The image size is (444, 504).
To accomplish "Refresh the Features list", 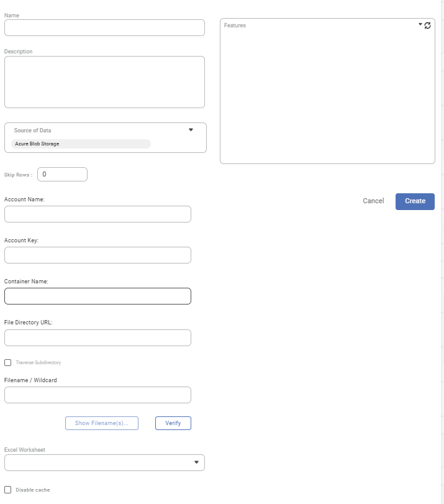I will click(428, 25).
